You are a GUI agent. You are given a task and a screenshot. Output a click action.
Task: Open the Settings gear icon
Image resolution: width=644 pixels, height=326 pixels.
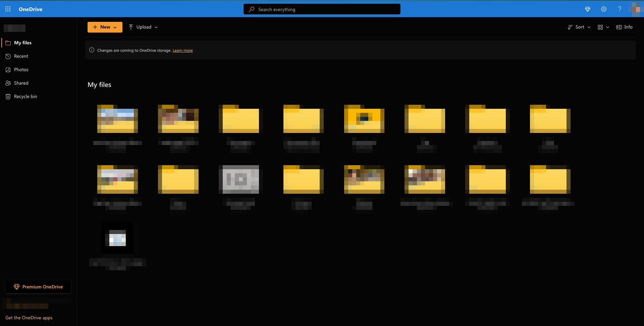point(604,9)
